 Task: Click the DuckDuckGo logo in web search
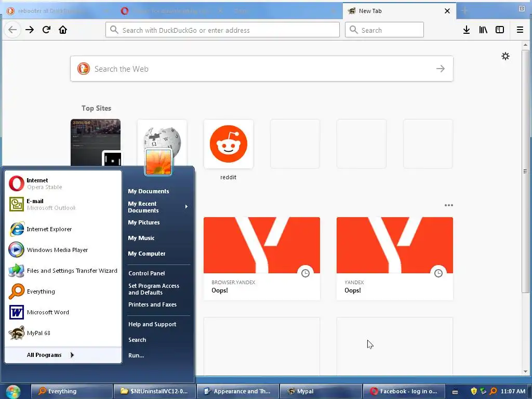84,69
